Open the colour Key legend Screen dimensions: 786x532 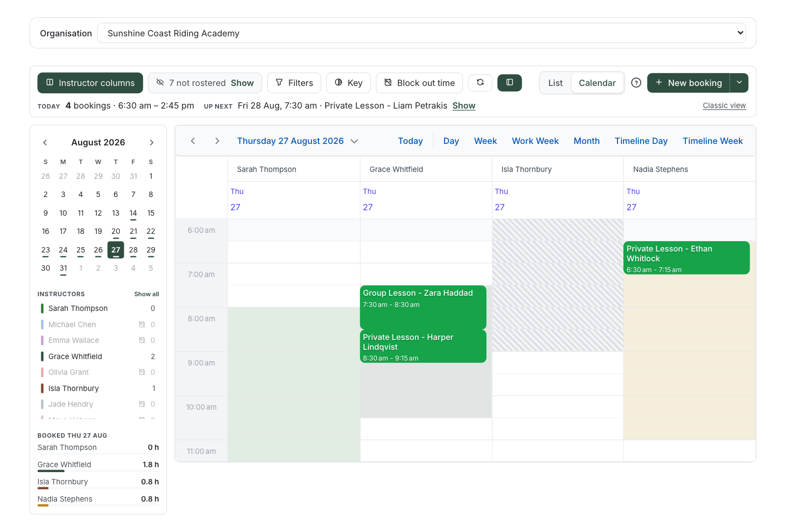coord(348,83)
